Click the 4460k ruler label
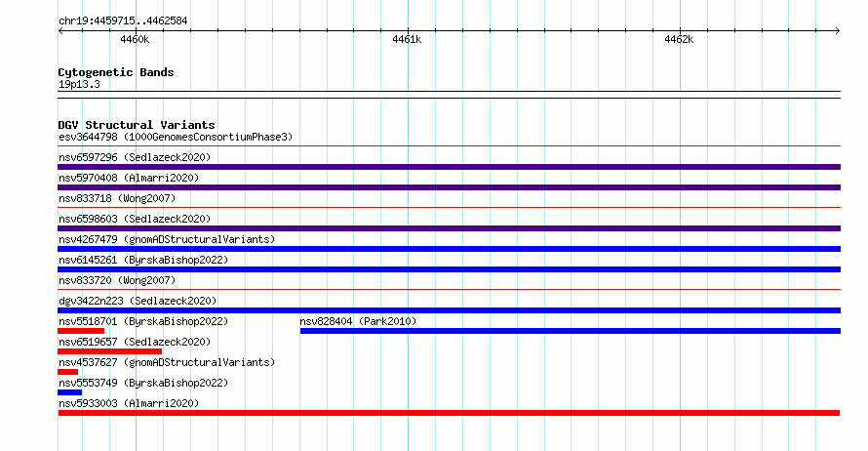 135,39
